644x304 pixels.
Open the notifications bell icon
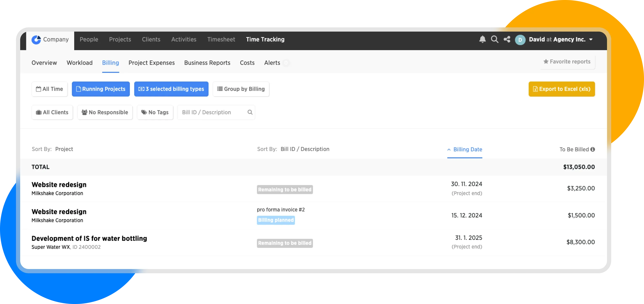pyautogui.click(x=482, y=39)
